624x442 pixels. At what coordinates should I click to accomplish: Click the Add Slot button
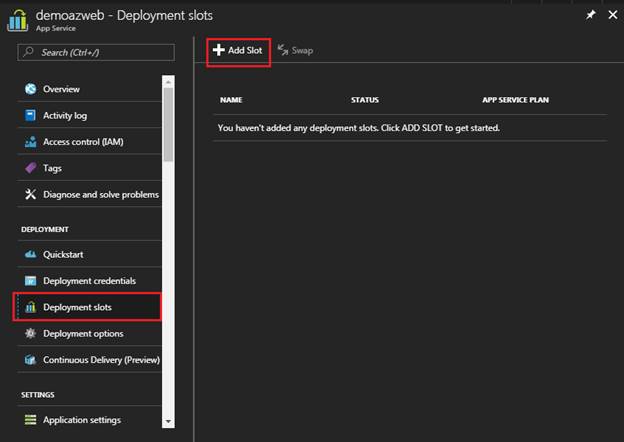coord(238,50)
